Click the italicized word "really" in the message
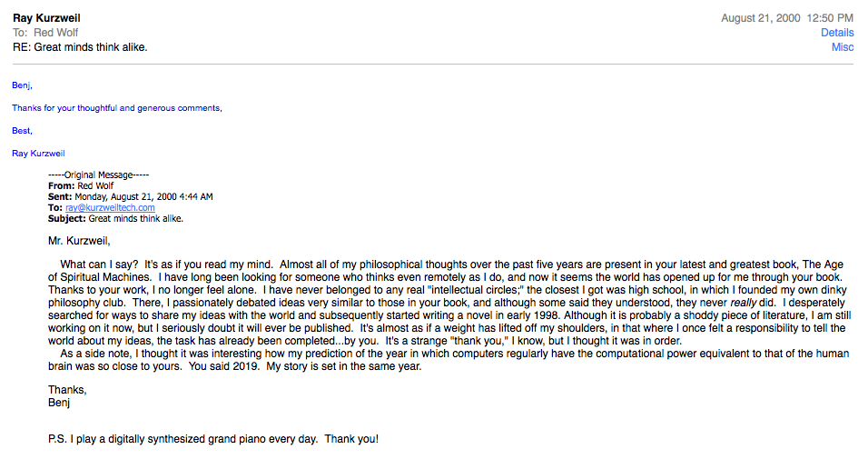 744,302
